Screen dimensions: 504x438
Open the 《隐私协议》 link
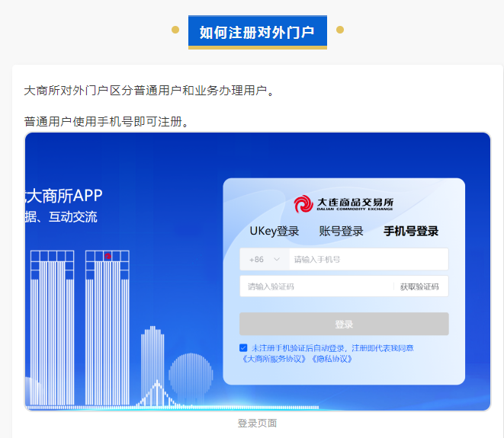click(332, 359)
